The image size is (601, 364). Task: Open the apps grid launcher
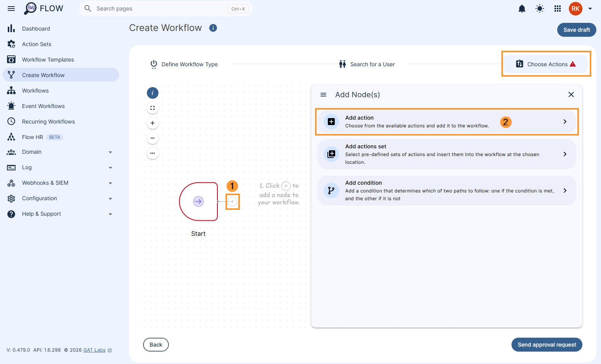(x=558, y=9)
